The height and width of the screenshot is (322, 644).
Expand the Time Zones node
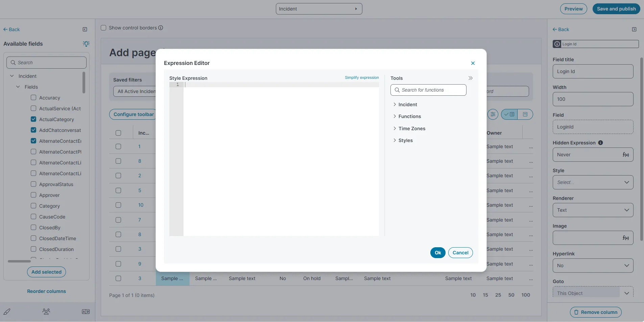(395, 129)
